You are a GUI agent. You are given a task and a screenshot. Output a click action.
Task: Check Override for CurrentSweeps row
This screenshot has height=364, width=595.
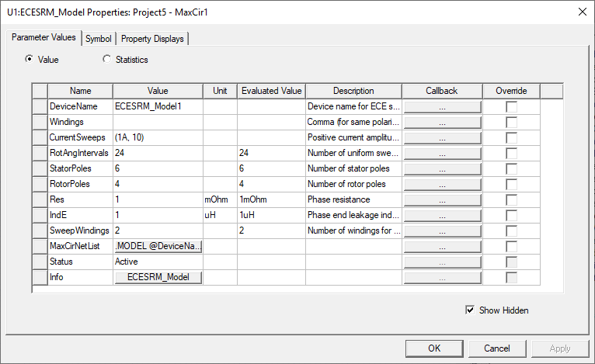[511, 137]
